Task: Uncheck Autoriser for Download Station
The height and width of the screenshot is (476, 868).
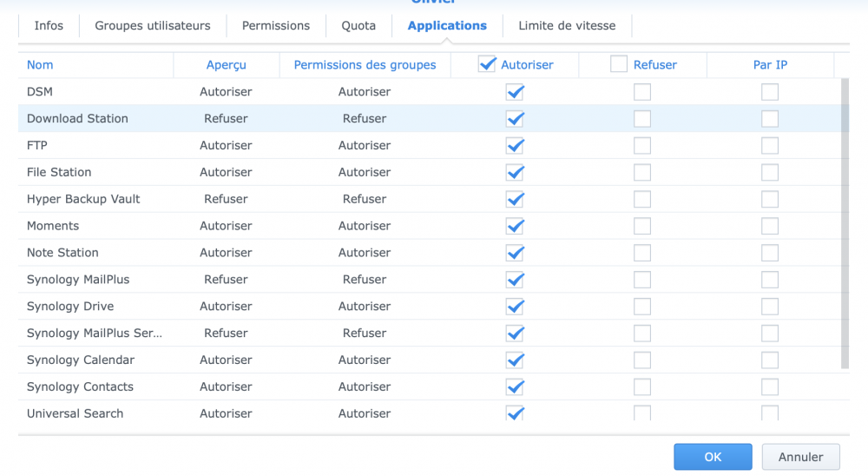Action: coord(515,119)
